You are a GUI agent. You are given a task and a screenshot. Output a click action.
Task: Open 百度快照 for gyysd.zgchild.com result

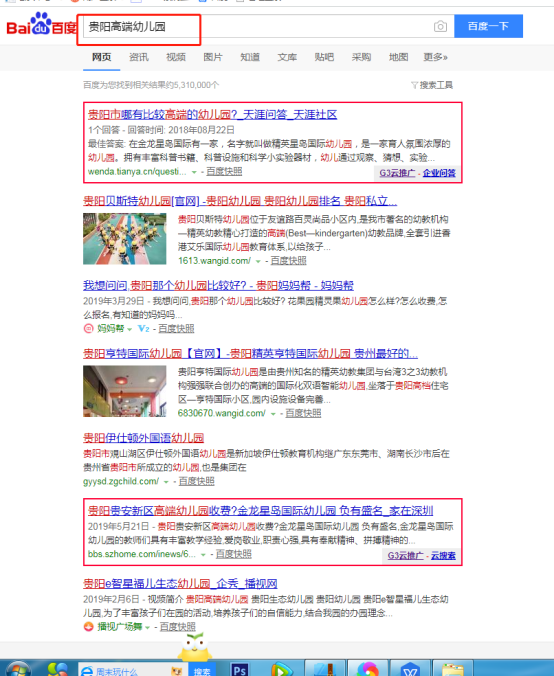[x=196, y=482]
